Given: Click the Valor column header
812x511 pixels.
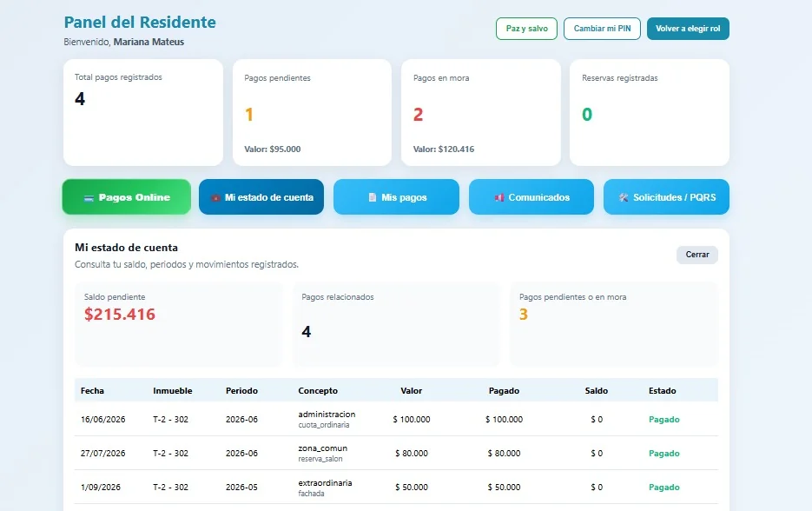Looking at the screenshot, I should [x=411, y=391].
